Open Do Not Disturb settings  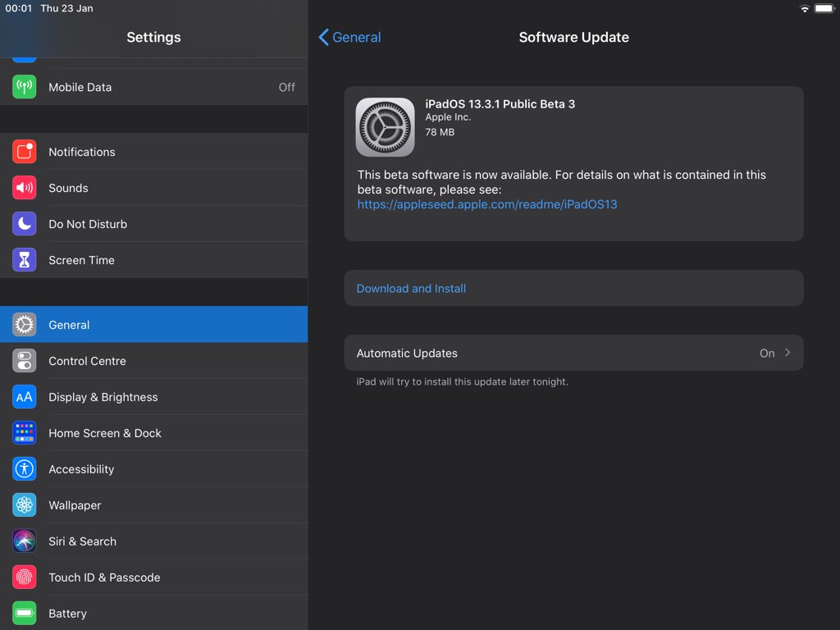point(153,224)
